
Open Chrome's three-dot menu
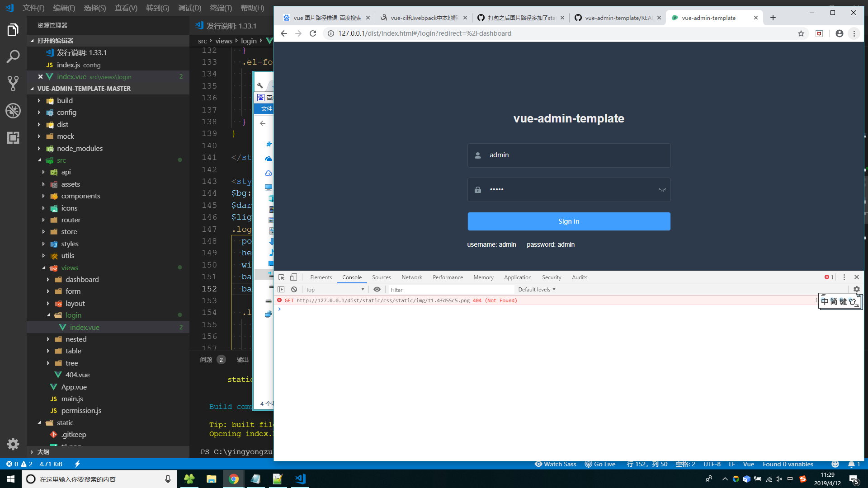[x=854, y=33]
